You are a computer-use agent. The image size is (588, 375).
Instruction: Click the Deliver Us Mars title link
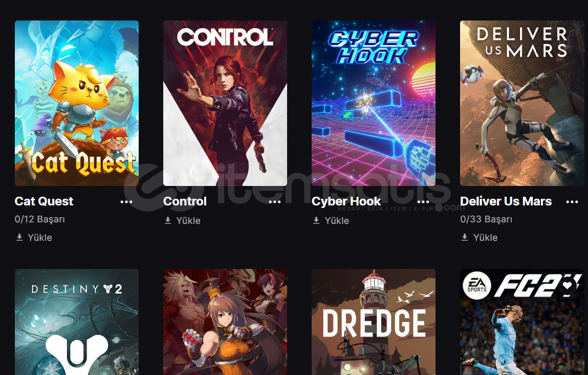point(506,201)
